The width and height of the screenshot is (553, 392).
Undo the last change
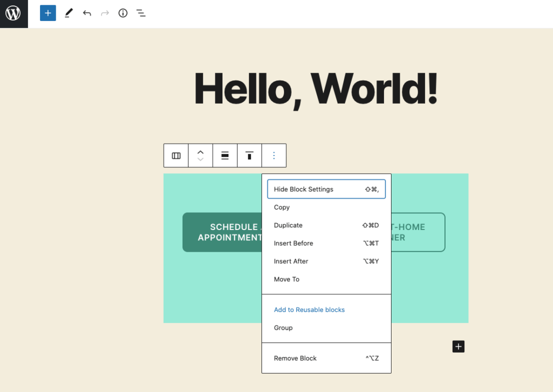87,13
